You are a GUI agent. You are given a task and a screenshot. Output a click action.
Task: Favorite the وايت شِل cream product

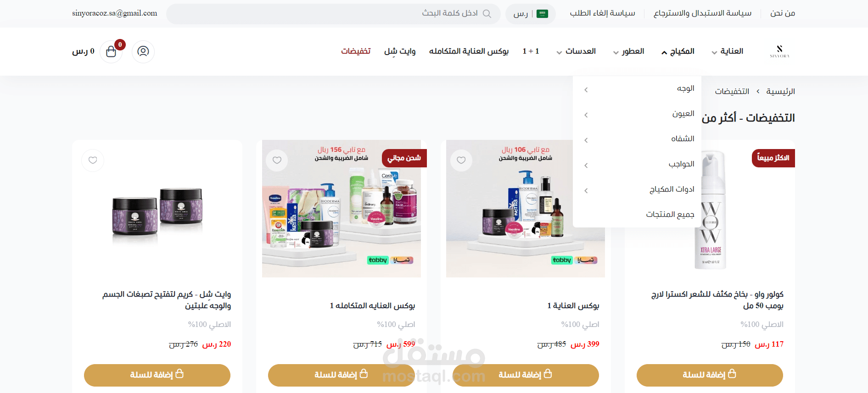(93, 161)
